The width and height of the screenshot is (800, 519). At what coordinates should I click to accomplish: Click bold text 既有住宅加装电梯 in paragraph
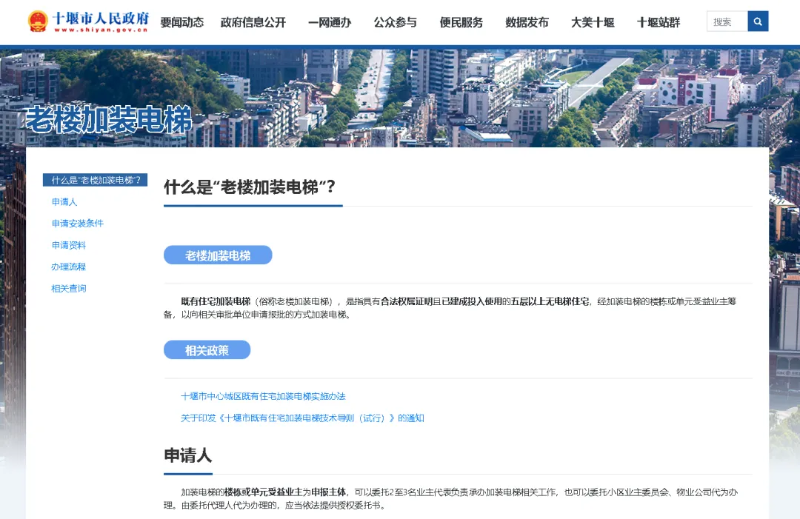click(216, 301)
